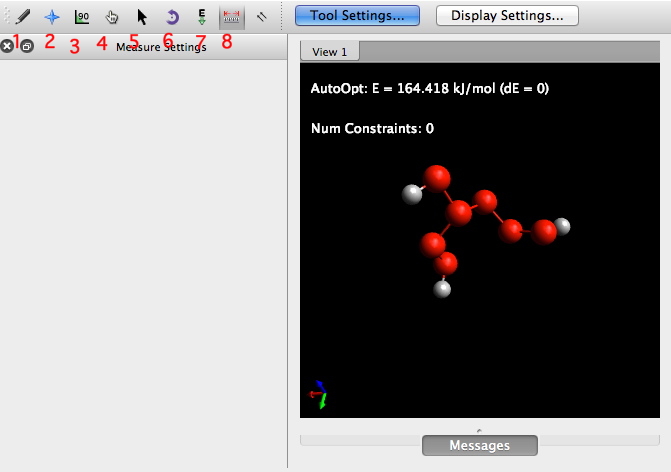Expand the Messages panel
This screenshot has width=671, height=472.
coord(480,445)
